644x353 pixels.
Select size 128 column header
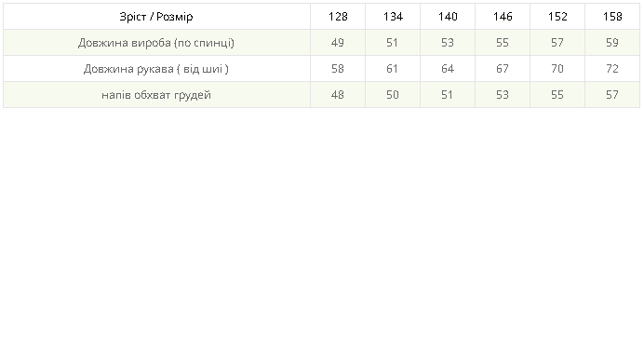(338, 17)
